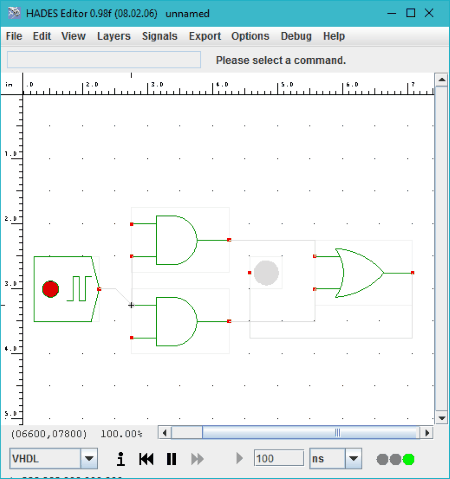Click the fast-forward simulation button

point(197,459)
